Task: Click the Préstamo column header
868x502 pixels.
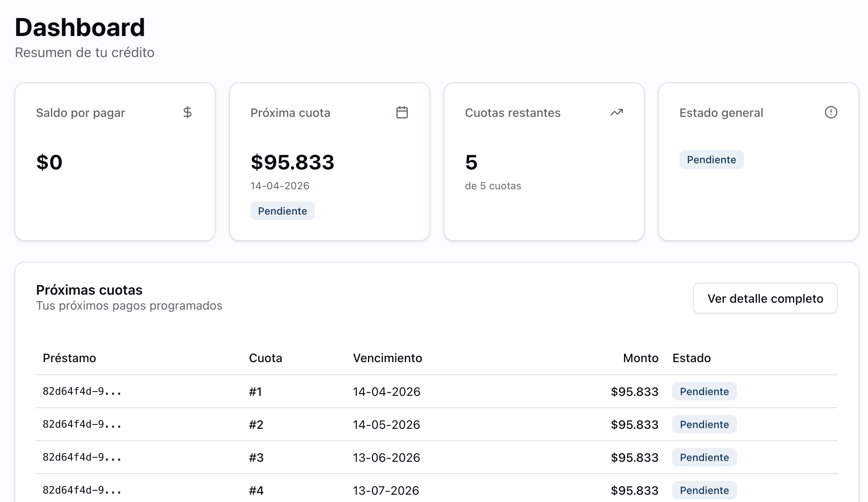Action: (x=69, y=358)
